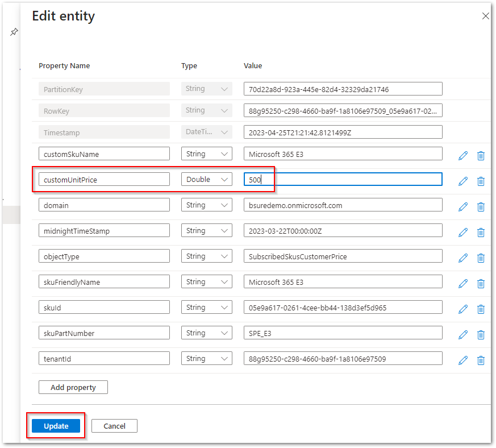496x448 pixels.
Task: Expand the type dropdown for customSkuName
Action: pyautogui.click(x=207, y=154)
